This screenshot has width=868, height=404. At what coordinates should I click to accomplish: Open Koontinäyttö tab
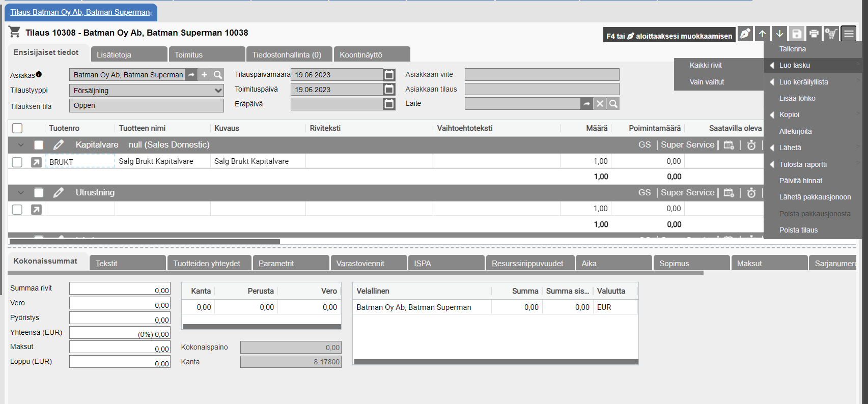click(x=372, y=54)
